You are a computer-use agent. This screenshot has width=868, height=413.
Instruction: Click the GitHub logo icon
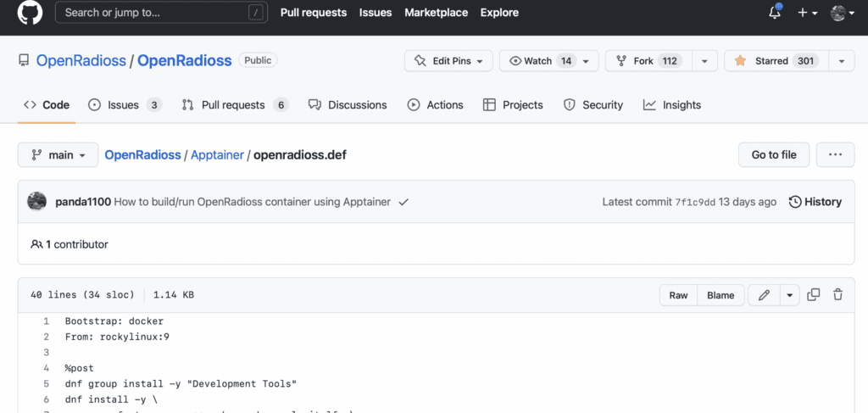coord(30,13)
